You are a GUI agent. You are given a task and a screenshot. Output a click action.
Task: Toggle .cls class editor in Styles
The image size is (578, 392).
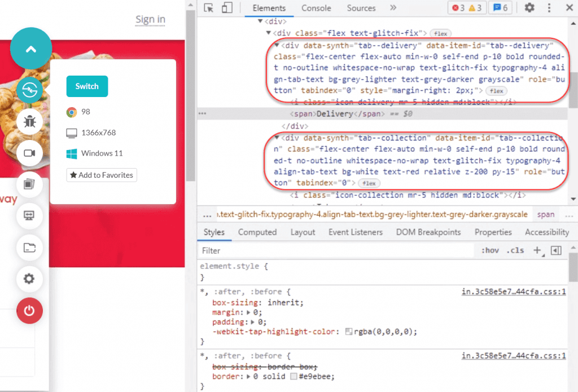pyautogui.click(x=514, y=250)
